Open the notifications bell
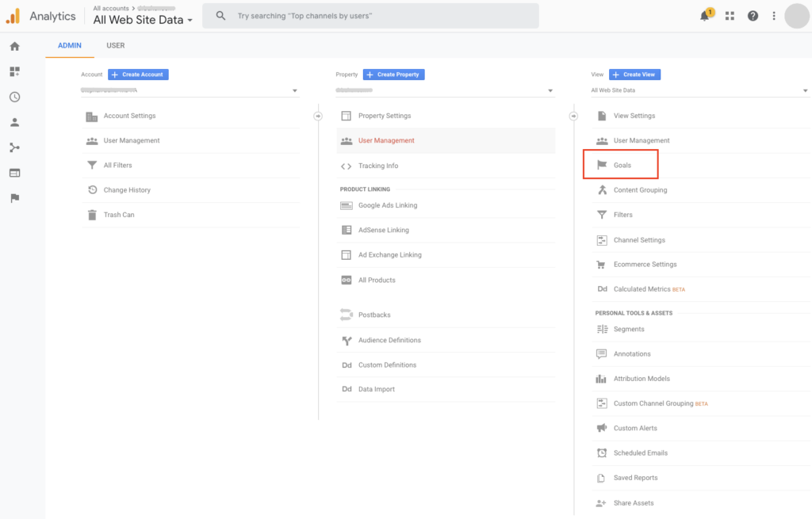Screen dimensions: 812x519 [x=705, y=15]
